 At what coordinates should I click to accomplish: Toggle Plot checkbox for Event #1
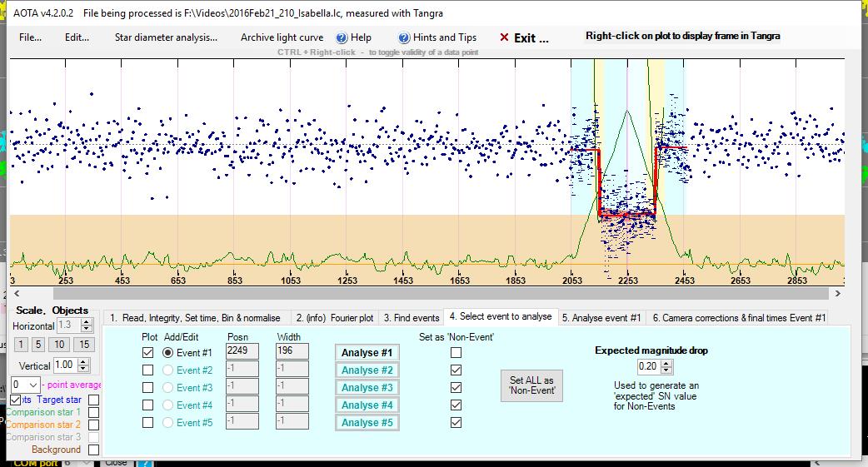point(147,352)
